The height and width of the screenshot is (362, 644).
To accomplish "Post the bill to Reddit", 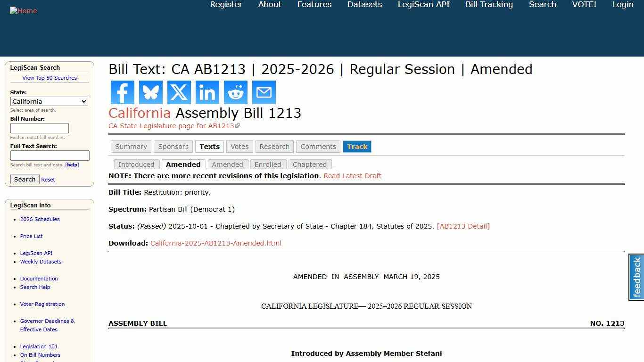I will 235,92.
